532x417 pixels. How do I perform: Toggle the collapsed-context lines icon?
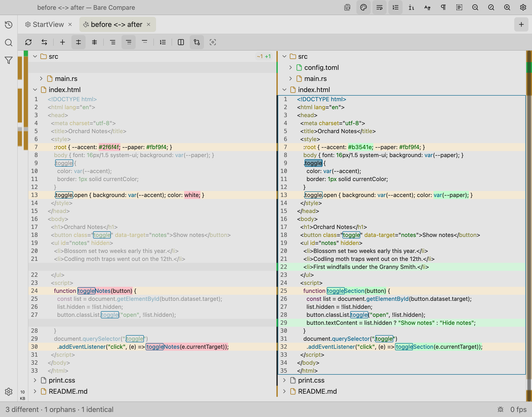(129, 42)
